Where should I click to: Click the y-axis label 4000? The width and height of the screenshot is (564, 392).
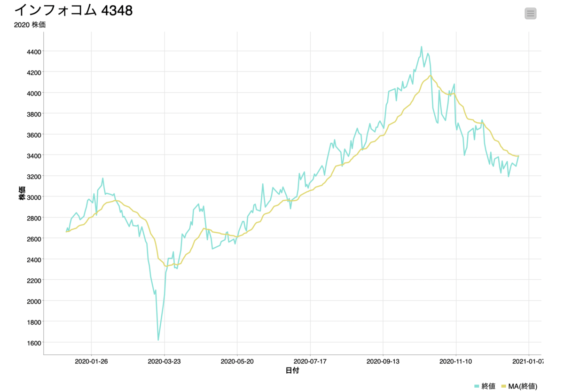(x=34, y=93)
